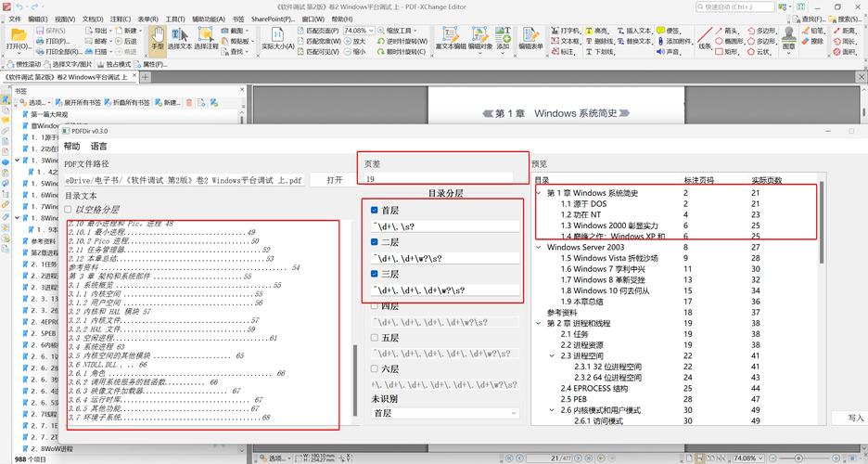Tick the 以空格分层 checkbox

[x=70, y=210]
